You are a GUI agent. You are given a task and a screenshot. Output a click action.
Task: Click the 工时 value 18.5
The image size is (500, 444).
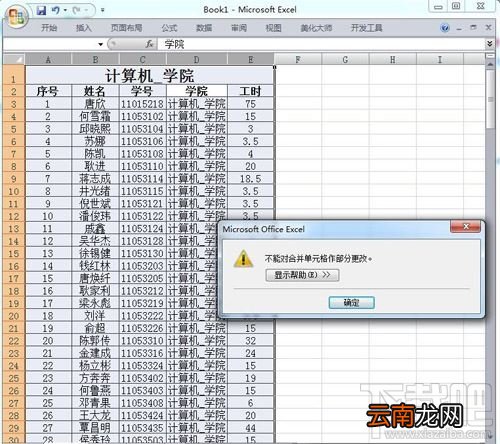pos(250,179)
